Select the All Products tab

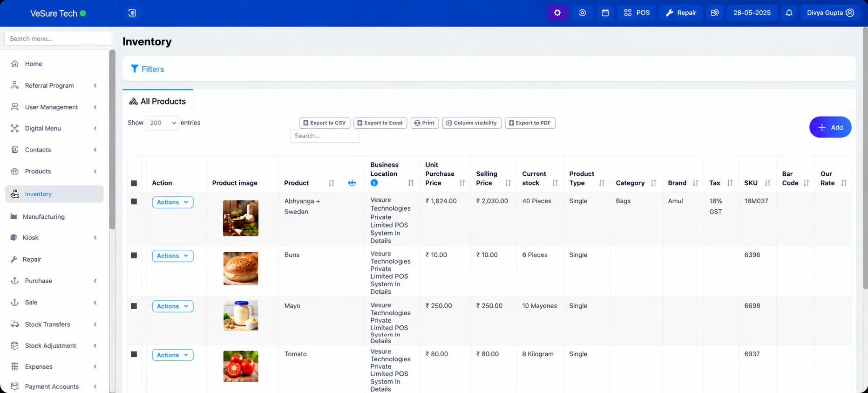click(158, 101)
